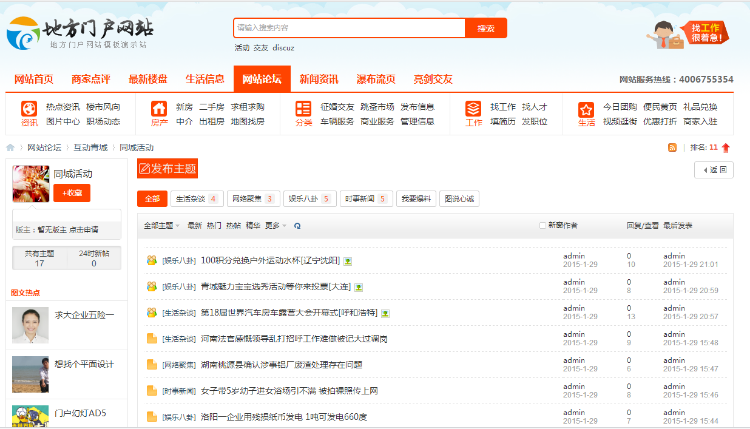This screenshot has width=750, height=429.
Task: Select the 全部 category filter tab
Action: (x=152, y=198)
